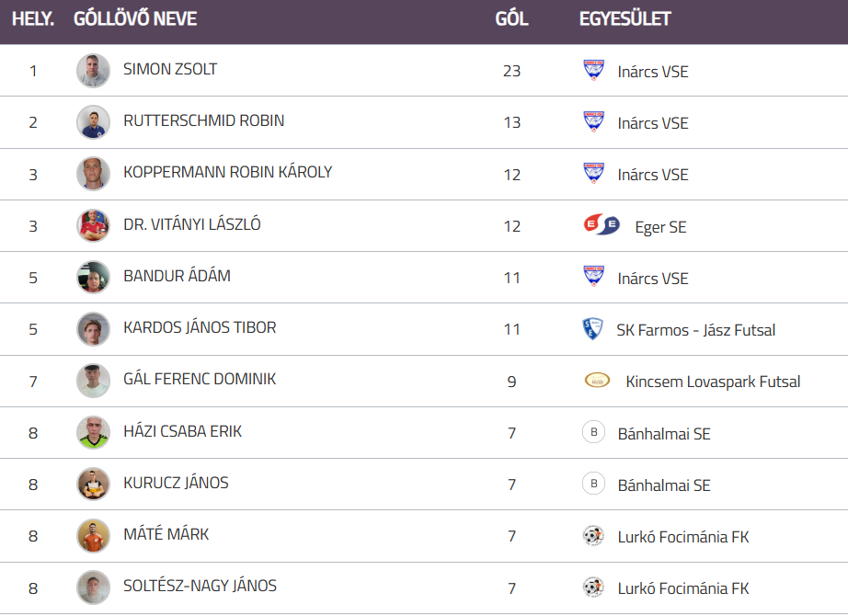
Task: Click Simon Zsolt's player avatar
Action: pos(93,71)
